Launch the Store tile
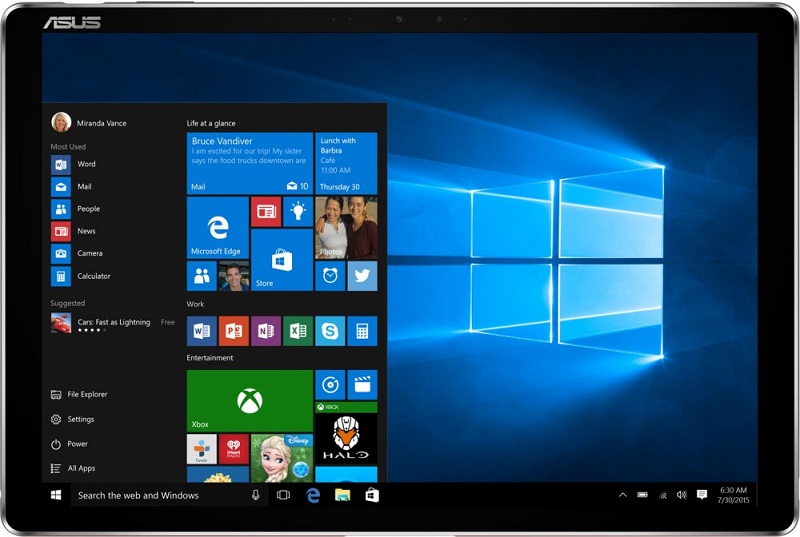The width and height of the screenshot is (800, 537). (x=281, y=260)
